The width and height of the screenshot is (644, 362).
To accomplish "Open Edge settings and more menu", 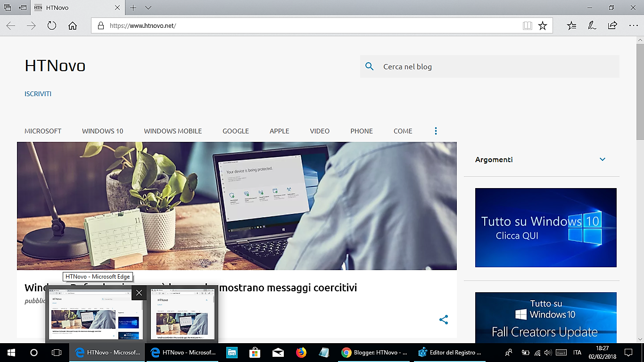I will coord(633,25).
